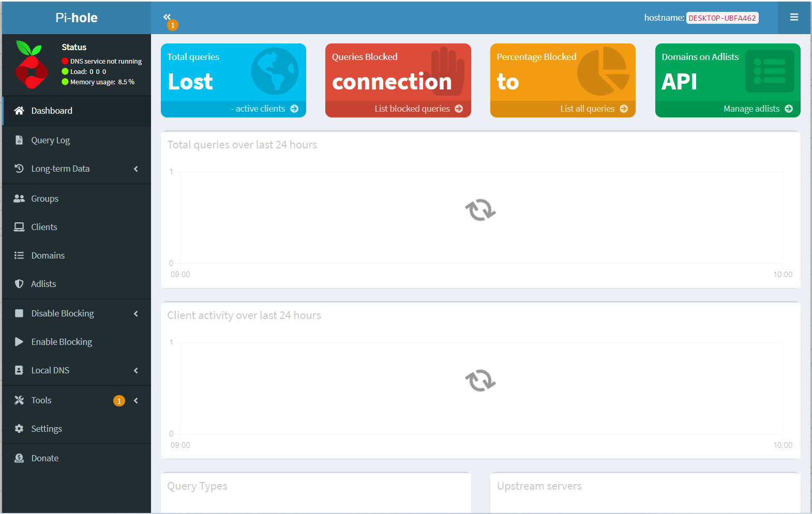Screen dimensions: 812x514
Task: Click the Clients laptop icon
Action: click(19, 227)
